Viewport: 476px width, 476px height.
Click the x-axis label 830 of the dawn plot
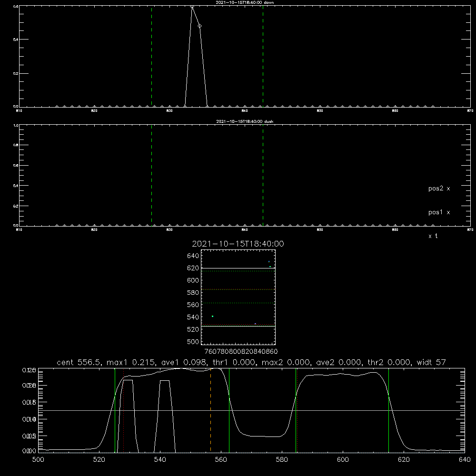(x=169, y=111)
